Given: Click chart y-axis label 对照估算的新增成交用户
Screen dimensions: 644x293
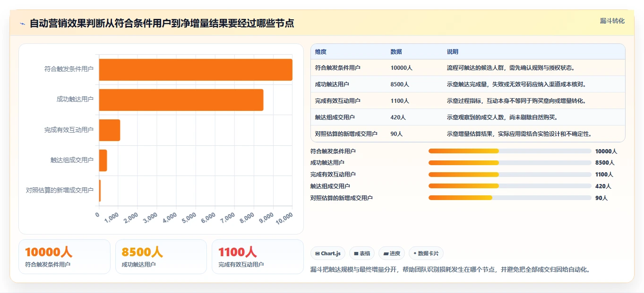Looking at the screenshot, I should [x=60, y=190].
